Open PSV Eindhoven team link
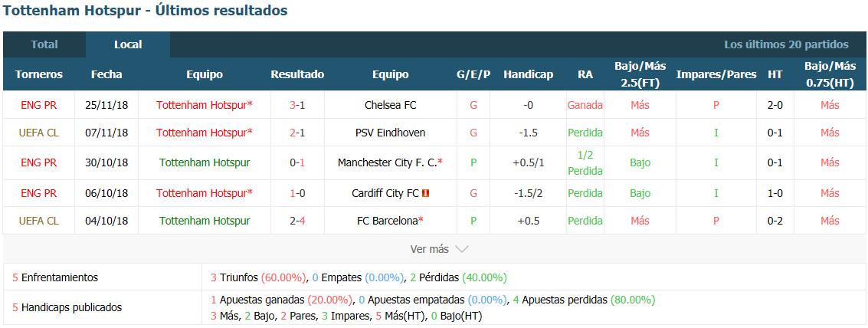Viewport: 868px width, 328px height. coord(390,133)
